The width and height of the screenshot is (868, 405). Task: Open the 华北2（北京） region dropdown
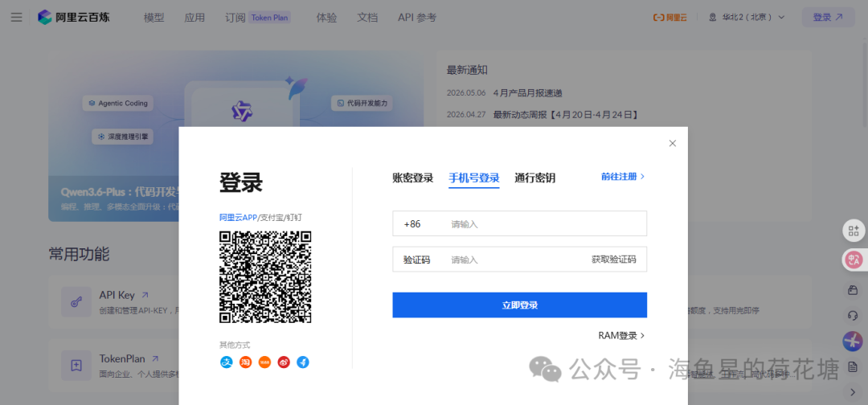click(747, 17)
